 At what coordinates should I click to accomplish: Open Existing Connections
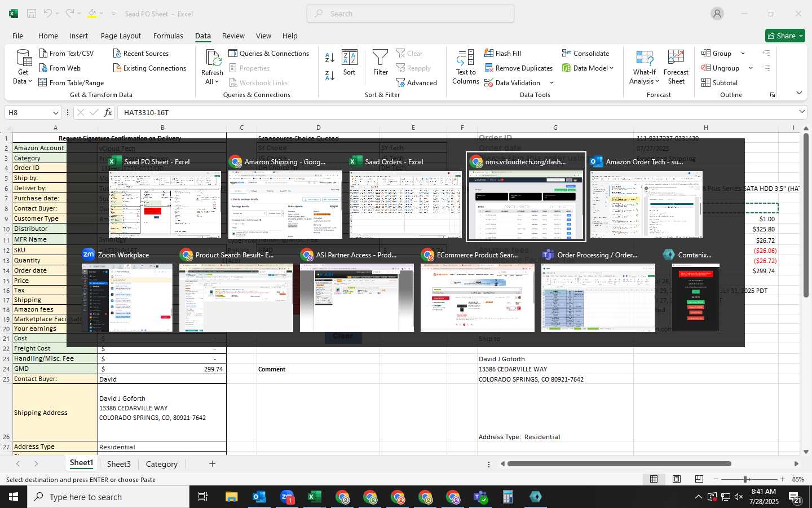click(x=149, y=68)
